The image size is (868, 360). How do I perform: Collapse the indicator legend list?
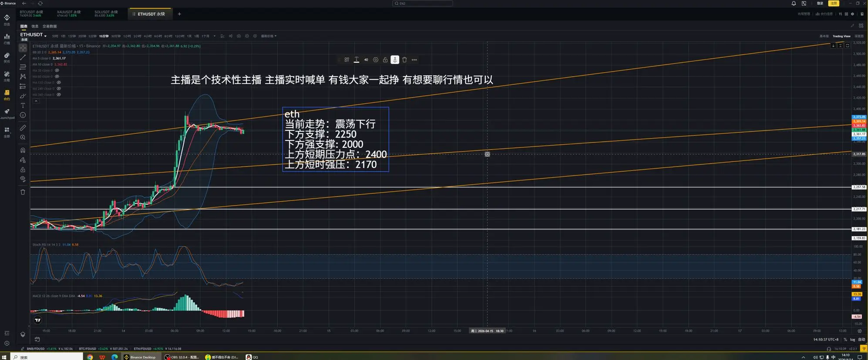[x=36, y=101]
